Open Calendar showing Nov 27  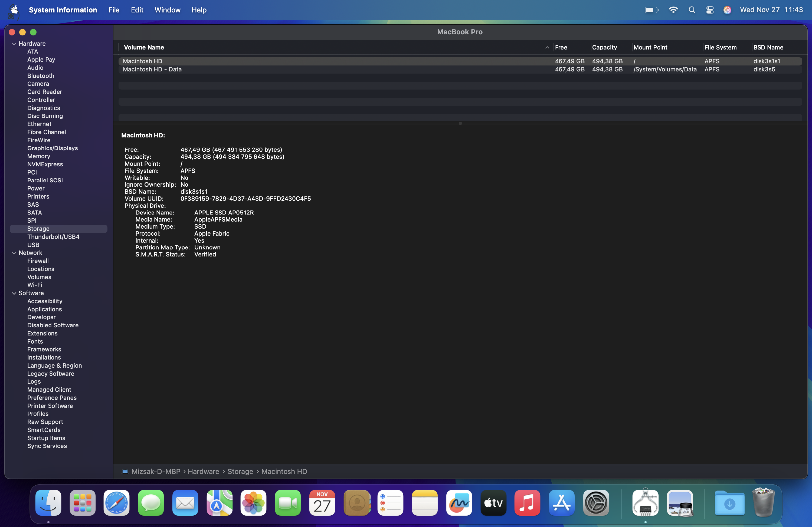pyautogui.click(x=322, y=502)
